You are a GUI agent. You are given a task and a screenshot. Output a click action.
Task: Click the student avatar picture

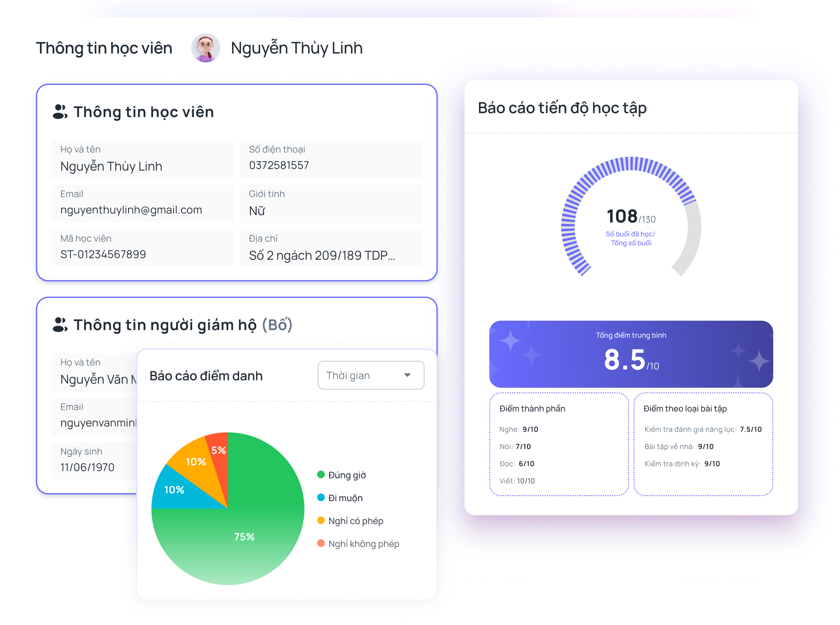click(x=206, y=48)
